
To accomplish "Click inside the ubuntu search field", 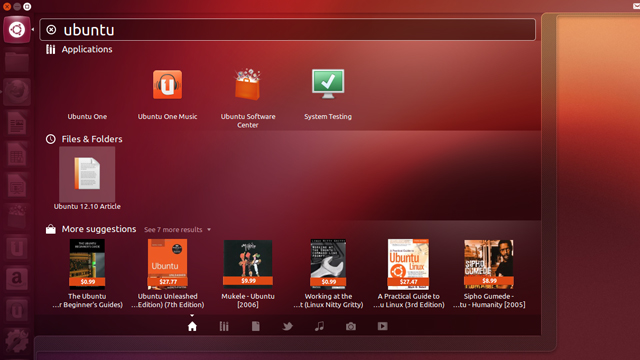I will [x=287, y=30].
